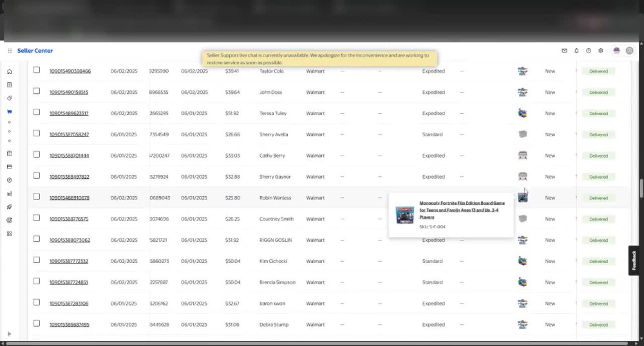Open Monopoly Fortnite Flip Edition product link
This screenshot has width=644, height=346.
462,210
